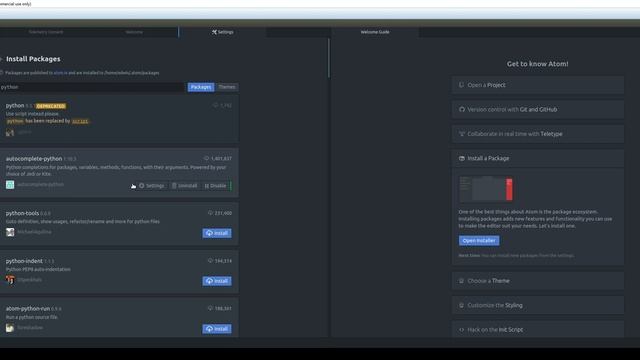This screenshot has width=640, height=360.
Task: Switch search to Themes
Action: pyautogui.click(x=227, y=87)
